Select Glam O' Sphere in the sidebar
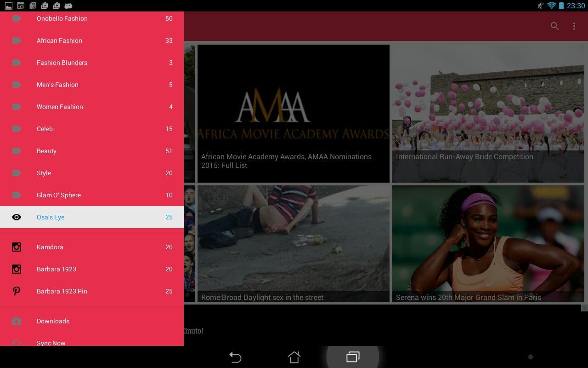588x368 pixels. 59,195
